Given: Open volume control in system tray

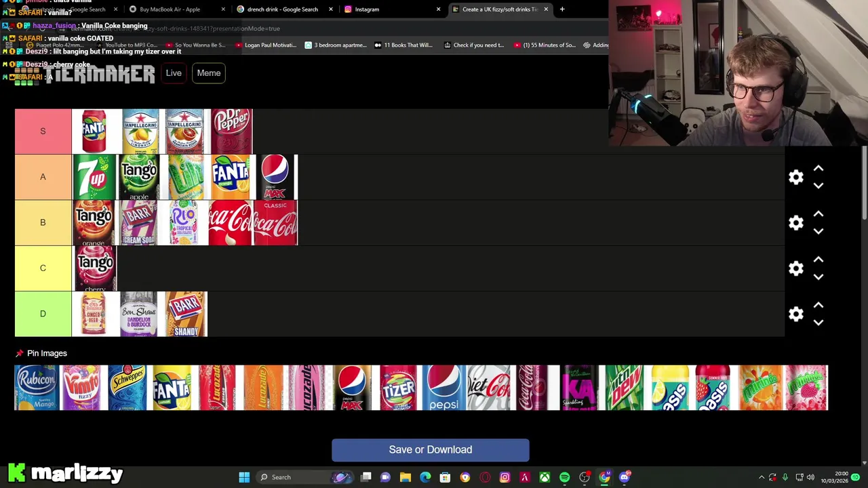Looking at the screenshot, I should pyautogui.click(x=810, y=477).
